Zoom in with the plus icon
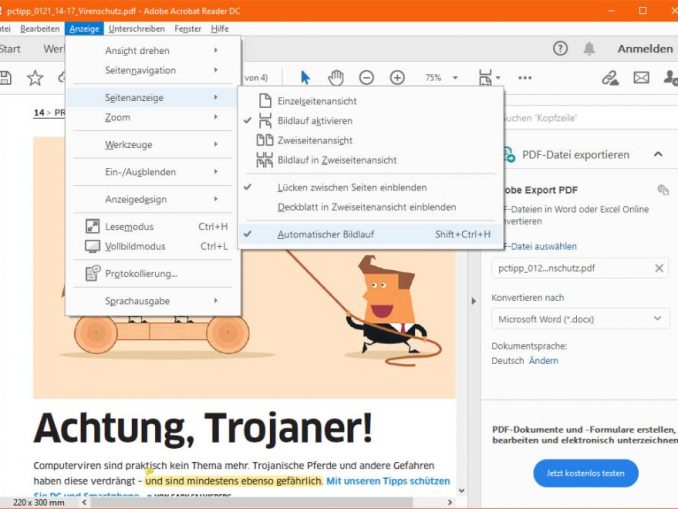Viewport: 678px width, 509px height. pyautogui.click(x=397, y=78)
